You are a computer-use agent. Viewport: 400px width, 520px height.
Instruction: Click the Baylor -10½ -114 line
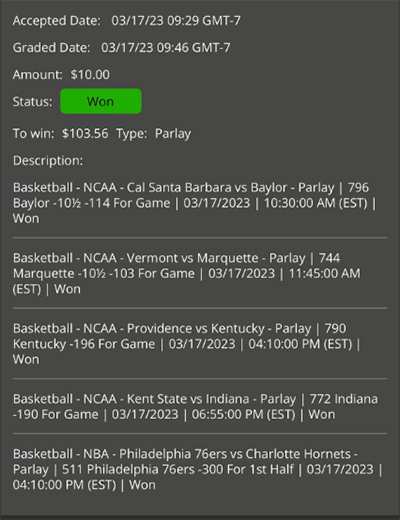[x=91, y=203]
